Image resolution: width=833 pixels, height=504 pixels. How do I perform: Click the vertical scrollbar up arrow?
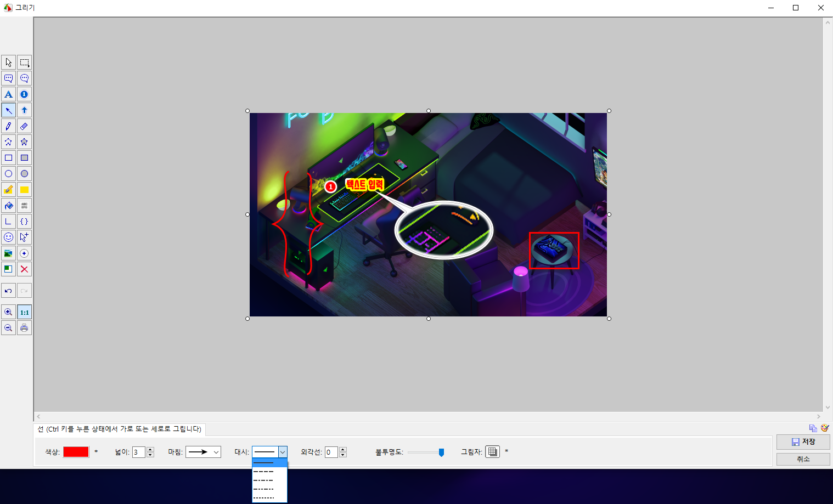[x=828, y=22]
